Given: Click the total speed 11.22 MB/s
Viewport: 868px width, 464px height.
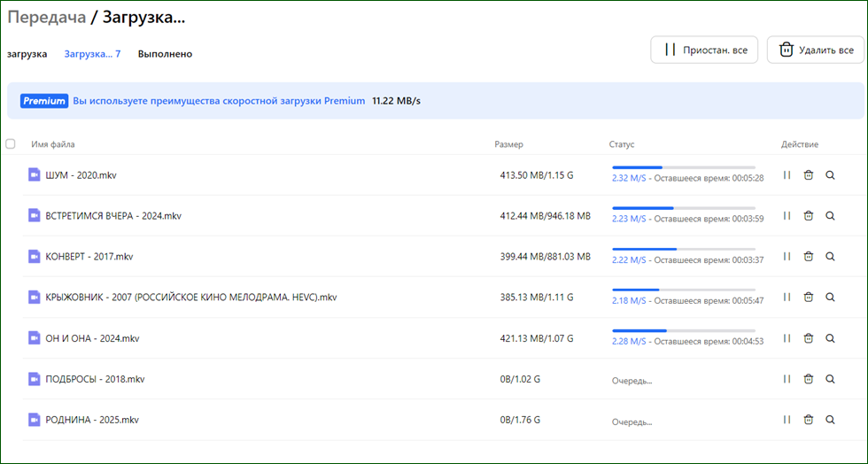Looking at the screenshot, I should (x=397, y=101).
